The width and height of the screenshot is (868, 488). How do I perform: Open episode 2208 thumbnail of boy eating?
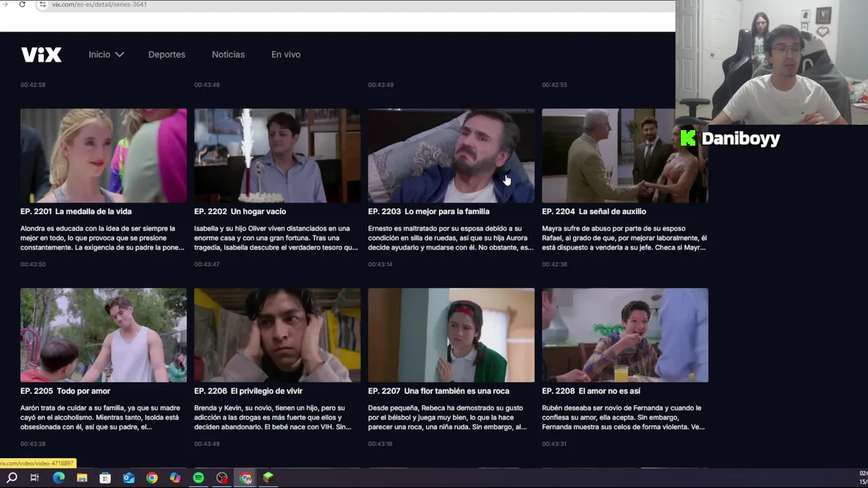(x=625, y=335)
